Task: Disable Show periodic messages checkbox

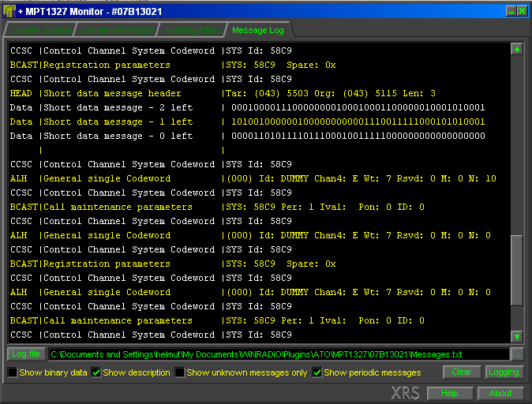Action: (x=317, y=372)
